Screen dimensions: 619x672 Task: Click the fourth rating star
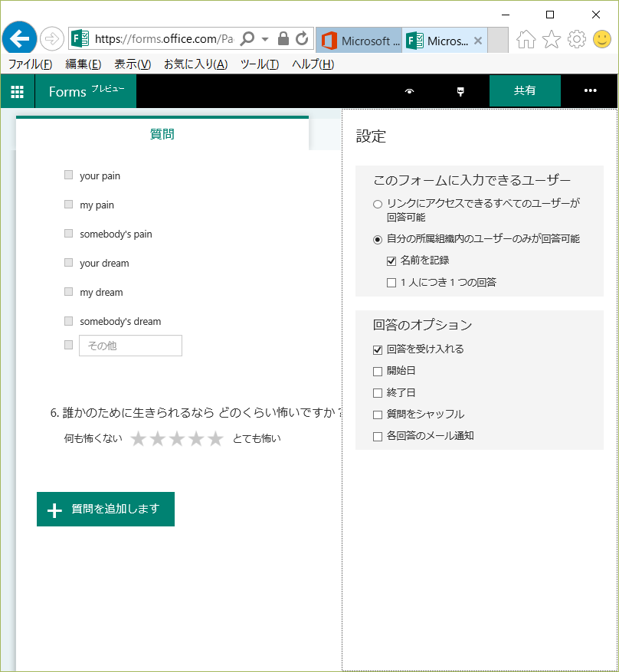(196, 439)
